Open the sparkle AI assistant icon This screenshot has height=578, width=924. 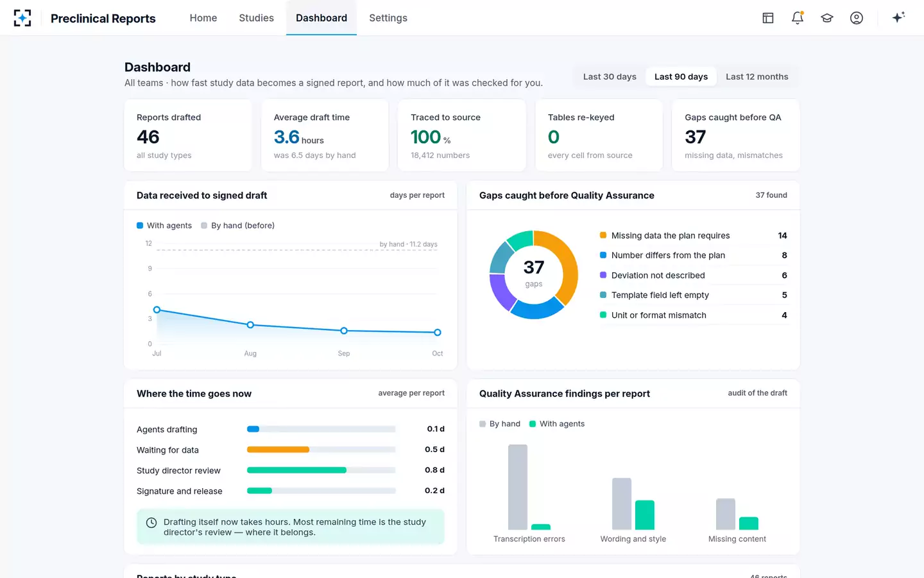pyautogui.click(x=898, y=17)
